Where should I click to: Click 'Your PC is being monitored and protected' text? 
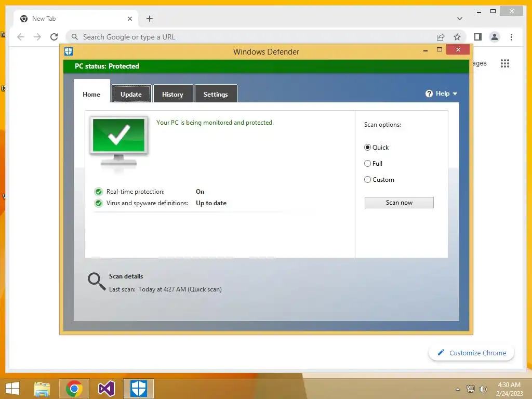(215, 123)
